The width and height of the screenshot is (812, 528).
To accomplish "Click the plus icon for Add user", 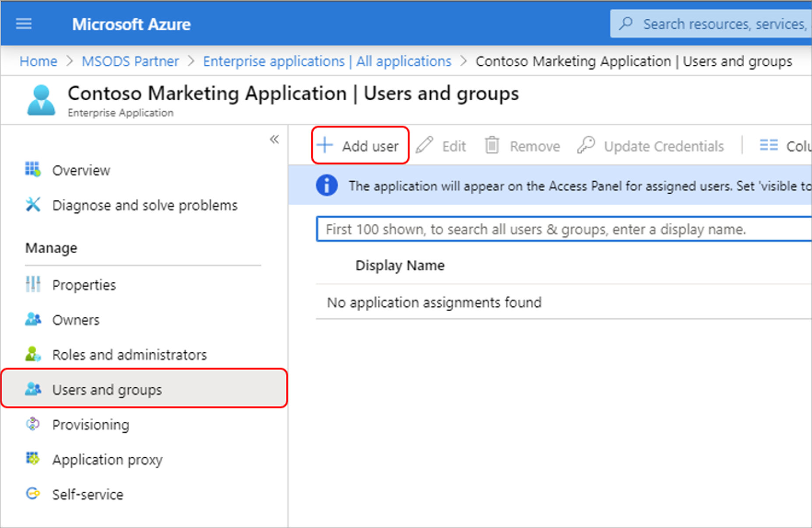I will pos(325,145).
